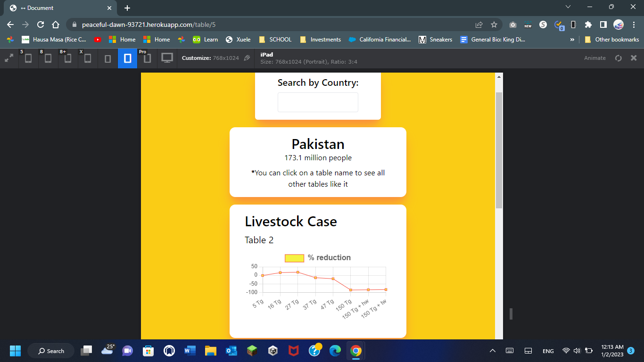Rotate the device viewport orientation
The width and height of the screenshot is (644, 362).
pos(619,58)
